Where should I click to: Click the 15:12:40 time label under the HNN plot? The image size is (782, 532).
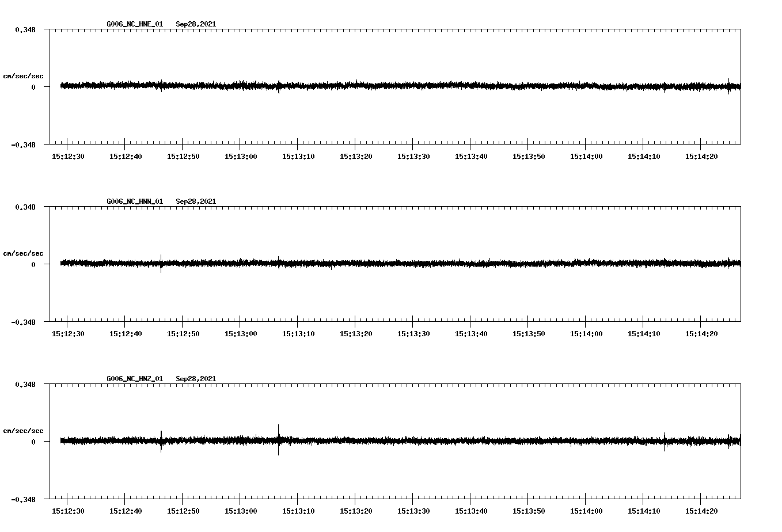[126, 333]
